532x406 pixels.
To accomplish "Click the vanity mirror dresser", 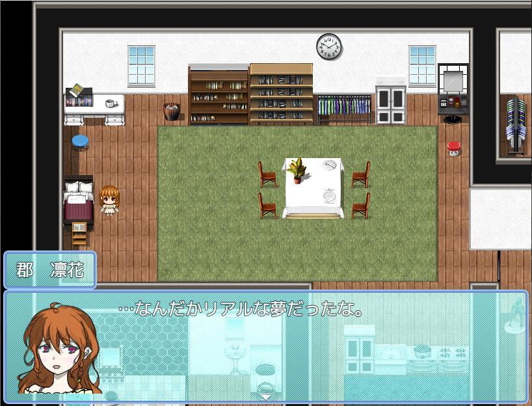I will click(x=453, y=92).
